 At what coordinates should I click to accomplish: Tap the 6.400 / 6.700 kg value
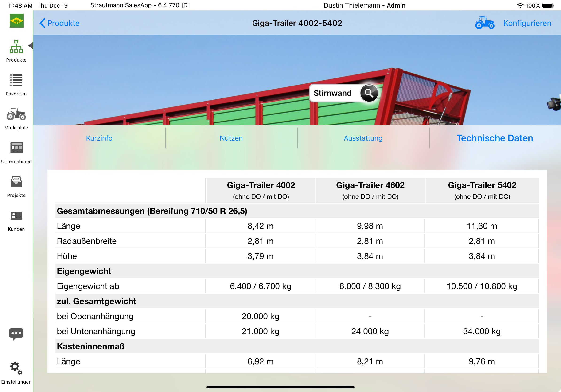click(x=261, y=286)
